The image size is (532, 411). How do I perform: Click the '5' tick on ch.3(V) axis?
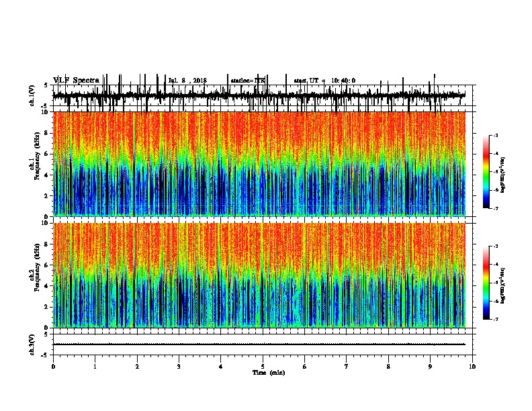(46, 334)
